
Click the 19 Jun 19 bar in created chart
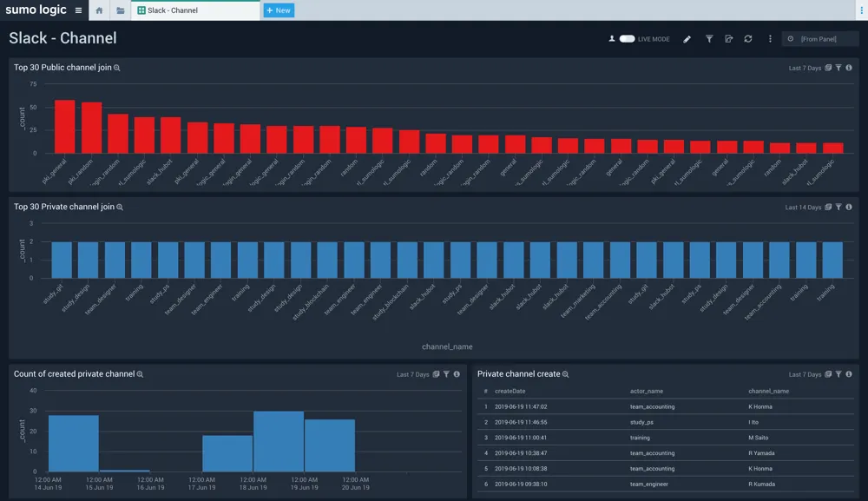click(330, 445)
